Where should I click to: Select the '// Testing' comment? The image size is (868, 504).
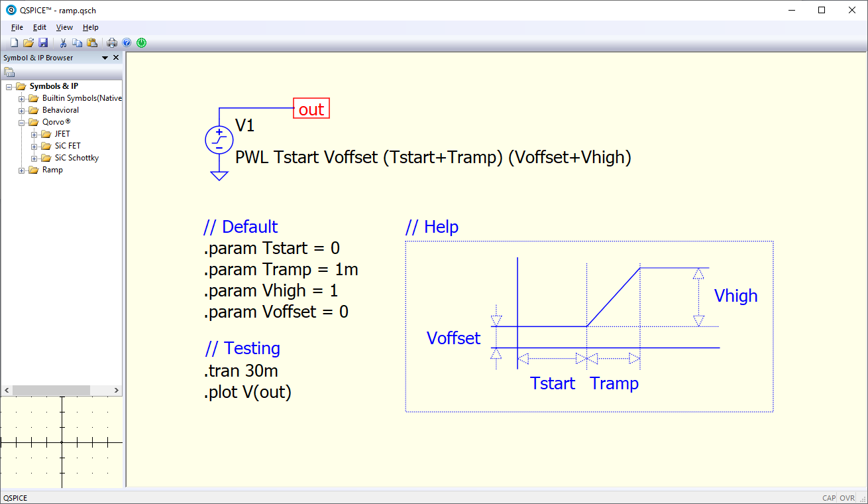click(x=243, y=348)
